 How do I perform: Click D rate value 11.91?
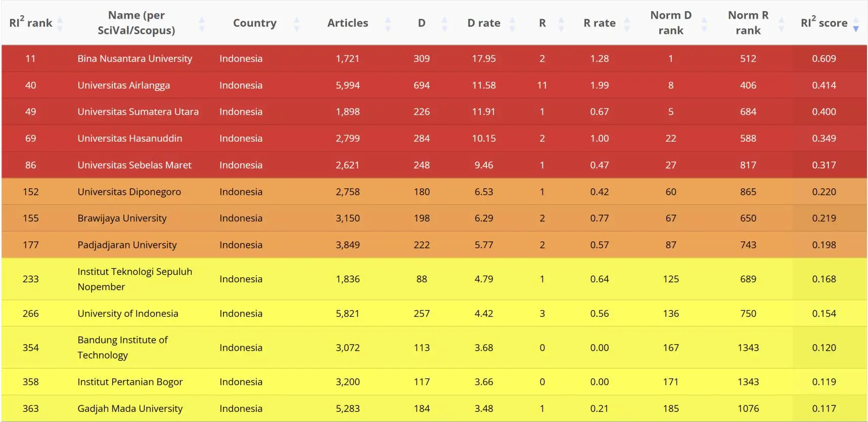[484, 112]
